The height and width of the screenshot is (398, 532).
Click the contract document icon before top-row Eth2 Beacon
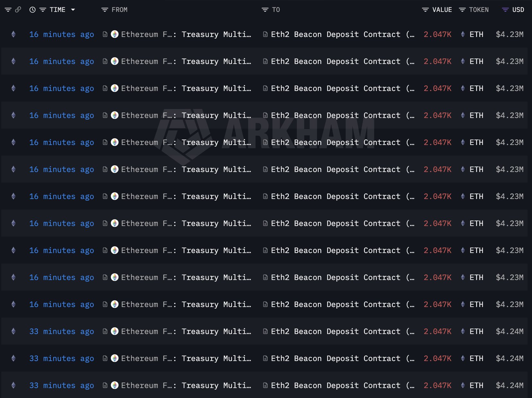coord(265,34)
